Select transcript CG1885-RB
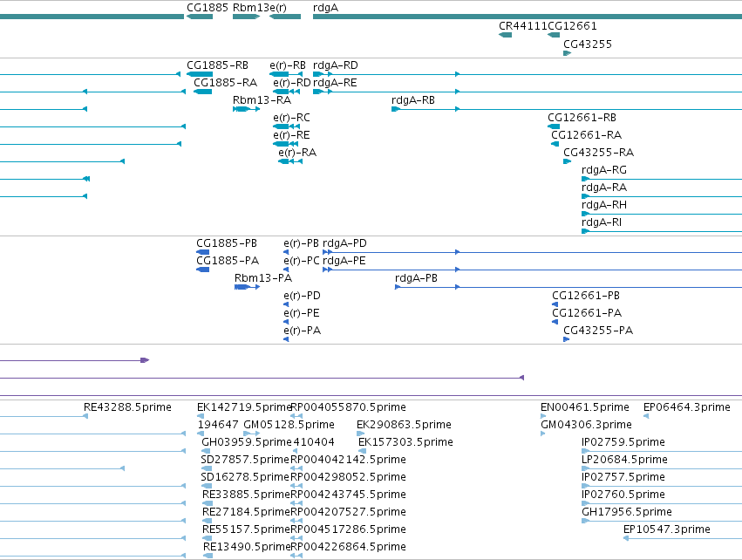 pyautogui.click(x=217, y=65)
